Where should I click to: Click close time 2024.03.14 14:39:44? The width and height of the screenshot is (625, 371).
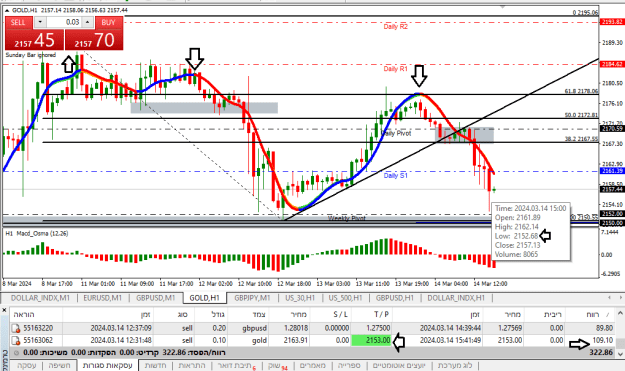[450, 328]
